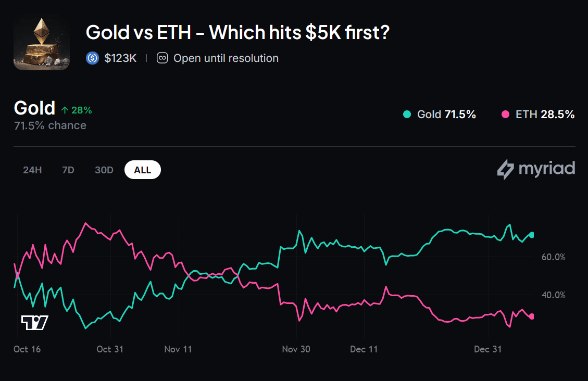Select the 7D time range
The image size is (588, 381).
coord(68,170)
